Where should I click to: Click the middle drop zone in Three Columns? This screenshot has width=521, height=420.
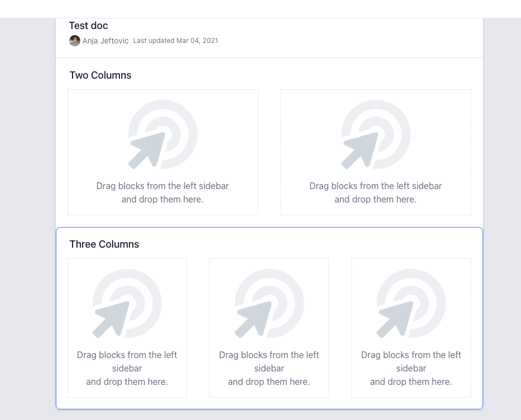tap(269, 328)
